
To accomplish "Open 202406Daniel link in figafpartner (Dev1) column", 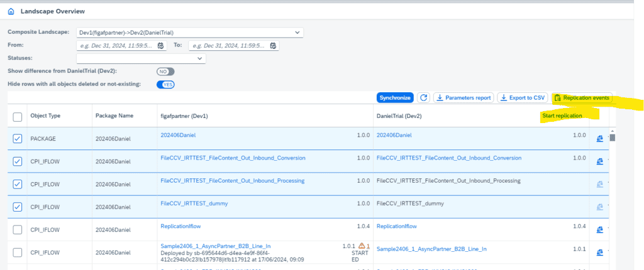I will [178, 135].
